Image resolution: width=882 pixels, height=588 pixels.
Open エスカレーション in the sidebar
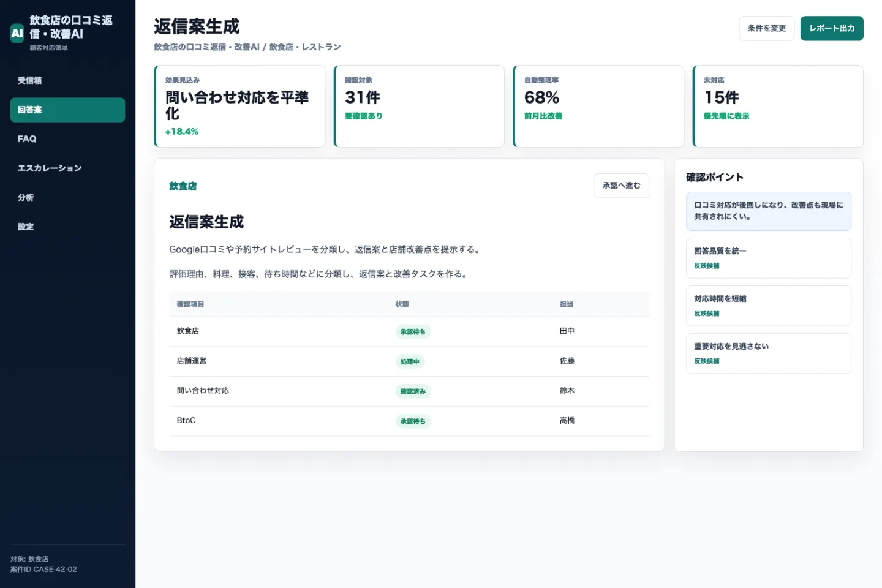pyautogui.click(x=67, y=168)
